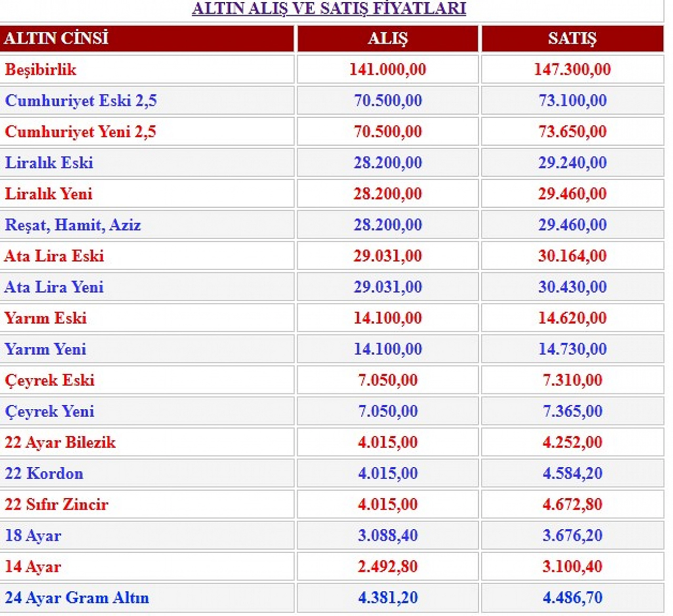
Task: Select Cumhuriyet Eski 2,5 buy price 70.500,00
Action: pyautogui.click(x=388, y=100)
